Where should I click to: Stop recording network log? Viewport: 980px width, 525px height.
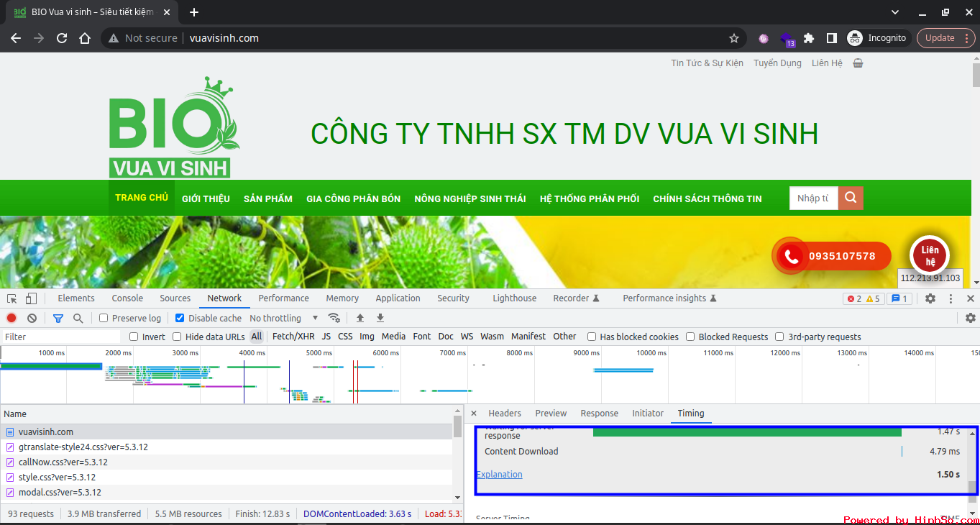click(x=12, y=318)
